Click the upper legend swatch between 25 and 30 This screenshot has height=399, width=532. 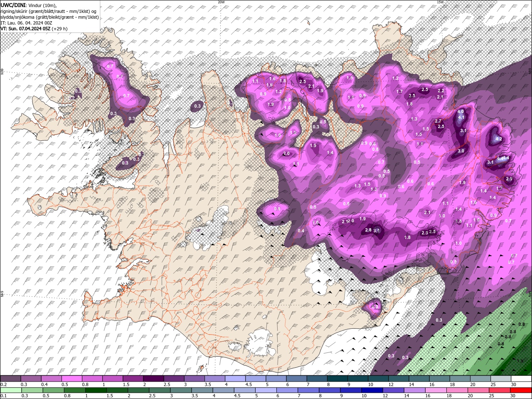(500, 379)
